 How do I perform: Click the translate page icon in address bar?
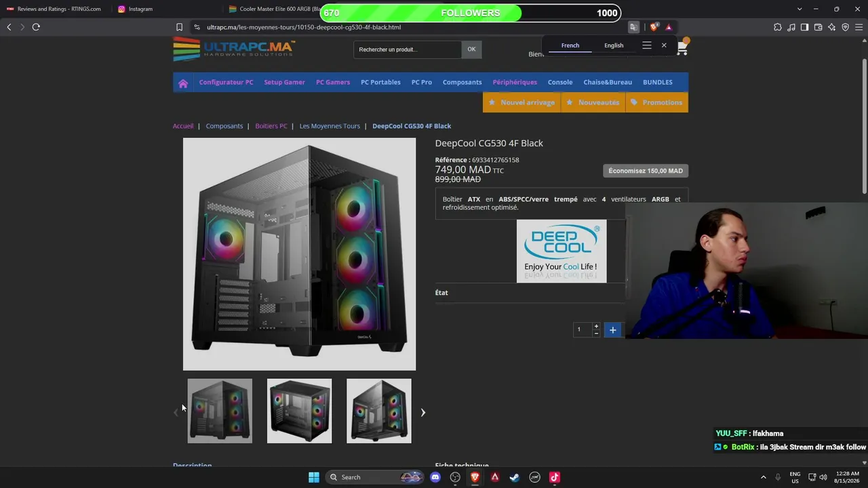(633, 27)
